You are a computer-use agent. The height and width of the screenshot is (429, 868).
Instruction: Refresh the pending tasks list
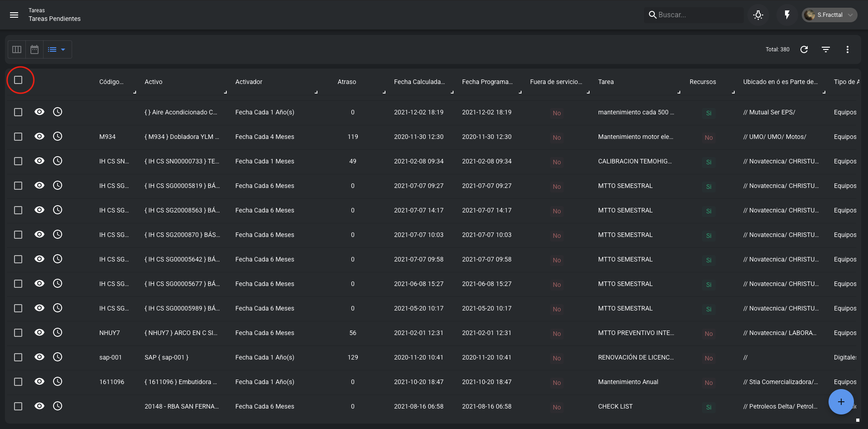coord(804,49)
